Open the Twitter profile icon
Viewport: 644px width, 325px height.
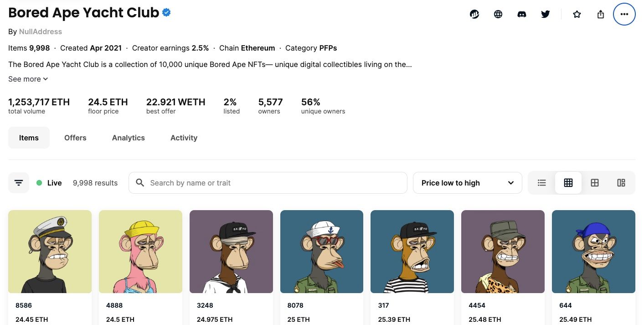[x=546, y=14]
